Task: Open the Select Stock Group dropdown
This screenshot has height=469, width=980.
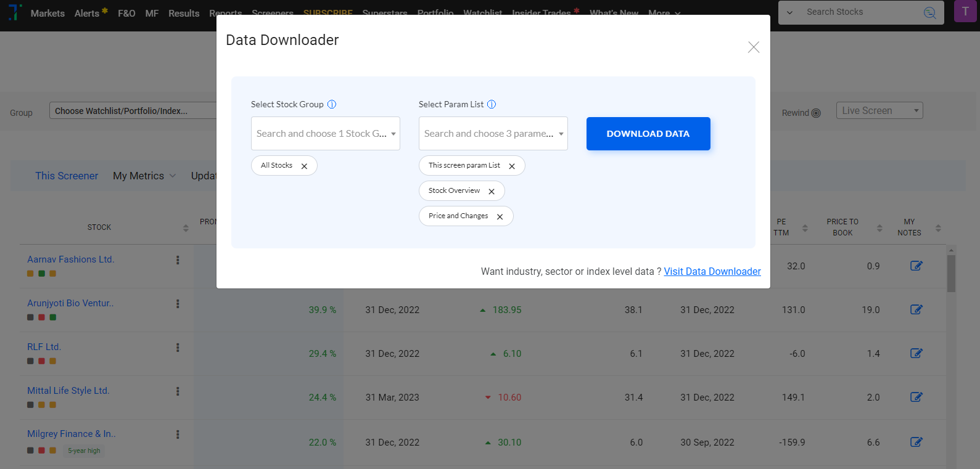Action: tap(326, 134)
